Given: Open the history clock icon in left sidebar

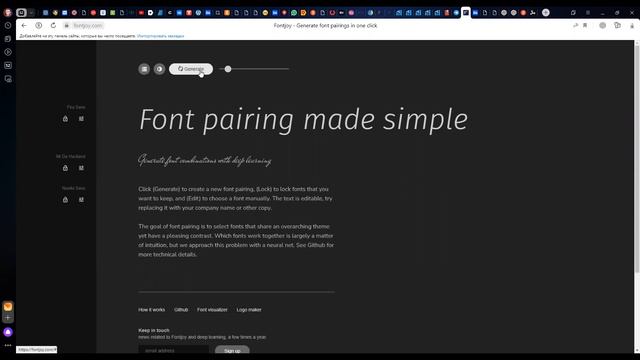Looking at the screenshot, I should (8, 25).
